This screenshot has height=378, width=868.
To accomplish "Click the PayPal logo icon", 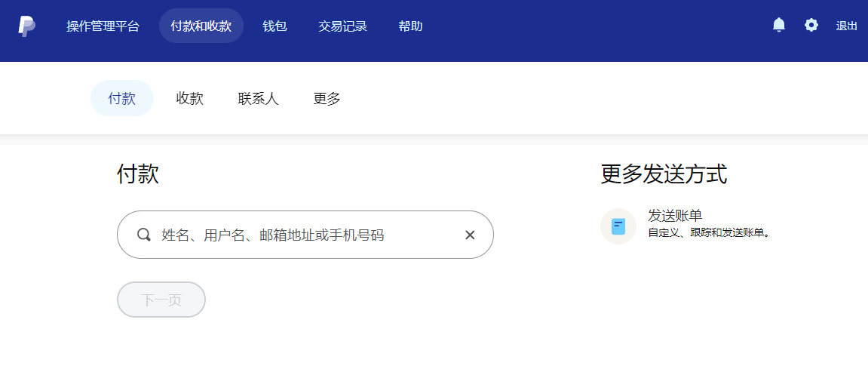I will [x=26, y=26].
